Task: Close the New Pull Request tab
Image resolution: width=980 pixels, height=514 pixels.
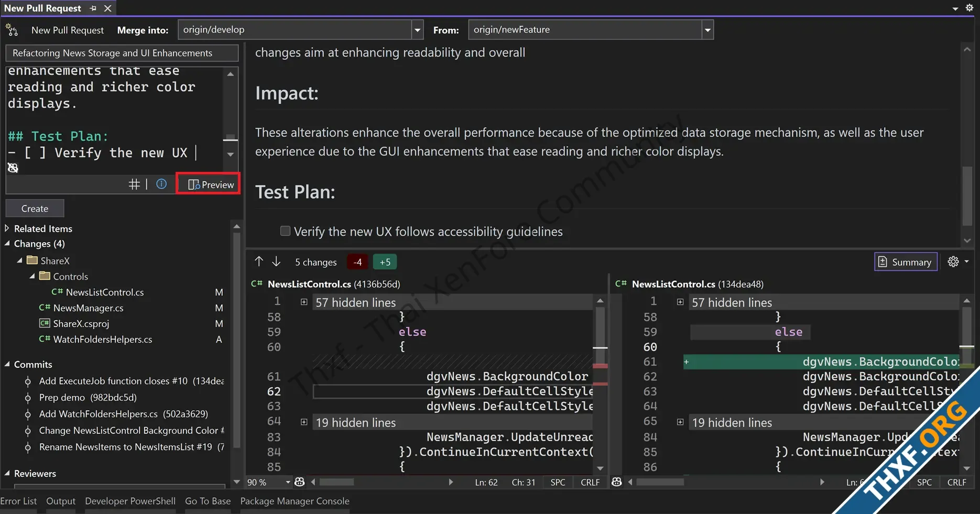Action: pyautogui.click(x=107, y=8)
